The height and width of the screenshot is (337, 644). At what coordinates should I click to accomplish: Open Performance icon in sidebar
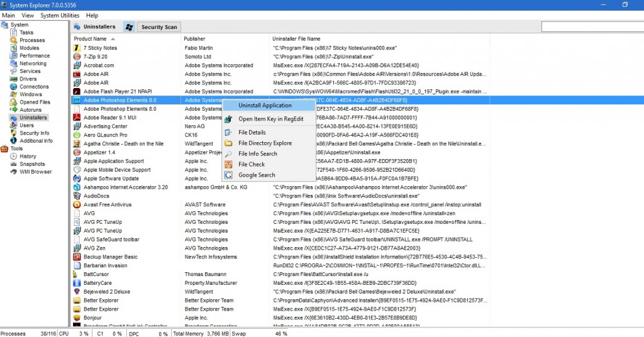(x=14, y=56)
